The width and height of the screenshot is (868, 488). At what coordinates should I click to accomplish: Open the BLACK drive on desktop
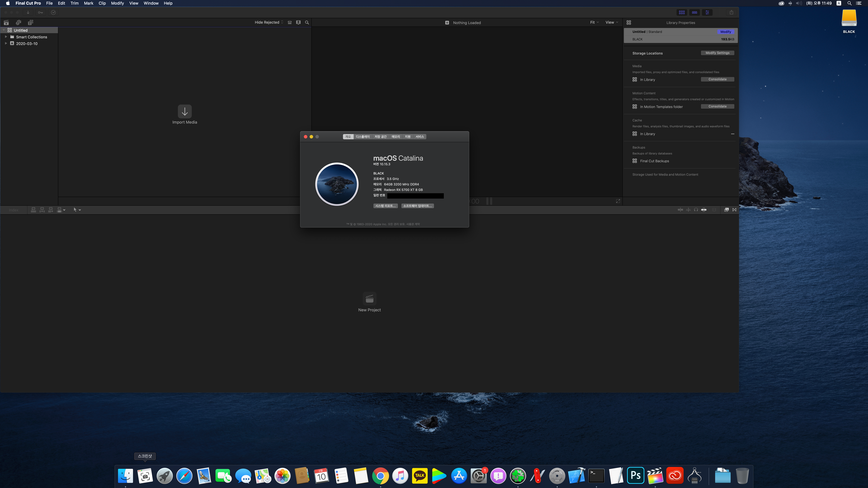(849, 21)
